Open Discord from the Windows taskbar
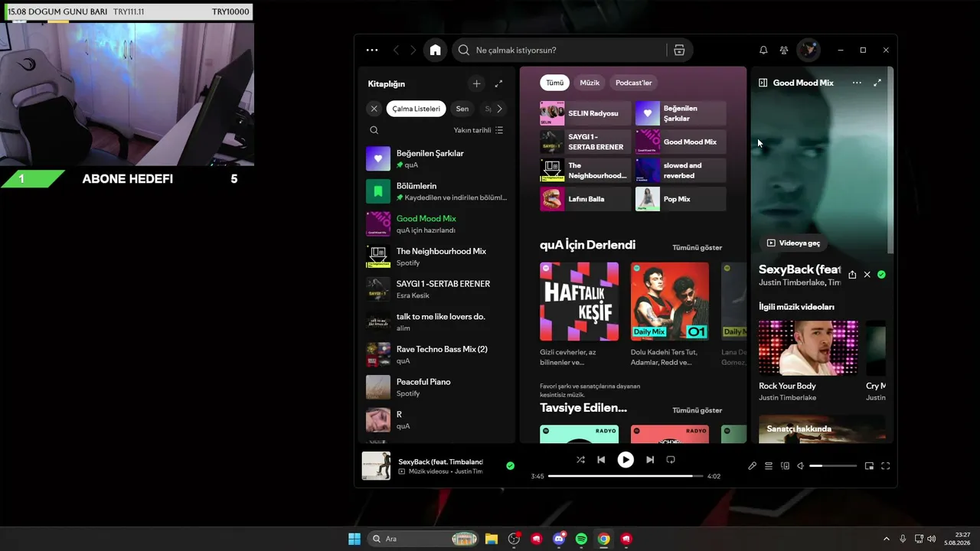This screenshot has height=551, width=980. pyautogui.click(x=559, y=539)
